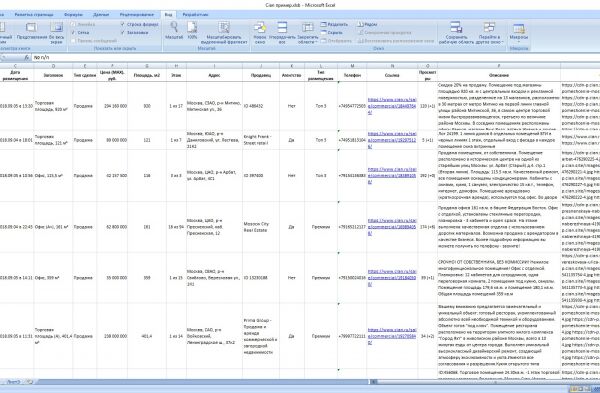600x393 pixels.
Task: Open the Разметка страницы tab
Action: pos(34,15)
